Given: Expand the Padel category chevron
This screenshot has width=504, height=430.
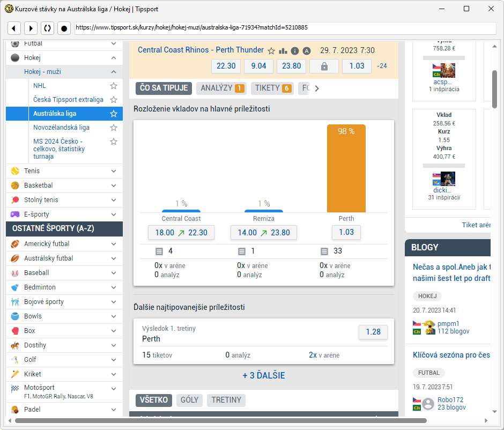Looking at the screenshot, I should click(114, 410).
